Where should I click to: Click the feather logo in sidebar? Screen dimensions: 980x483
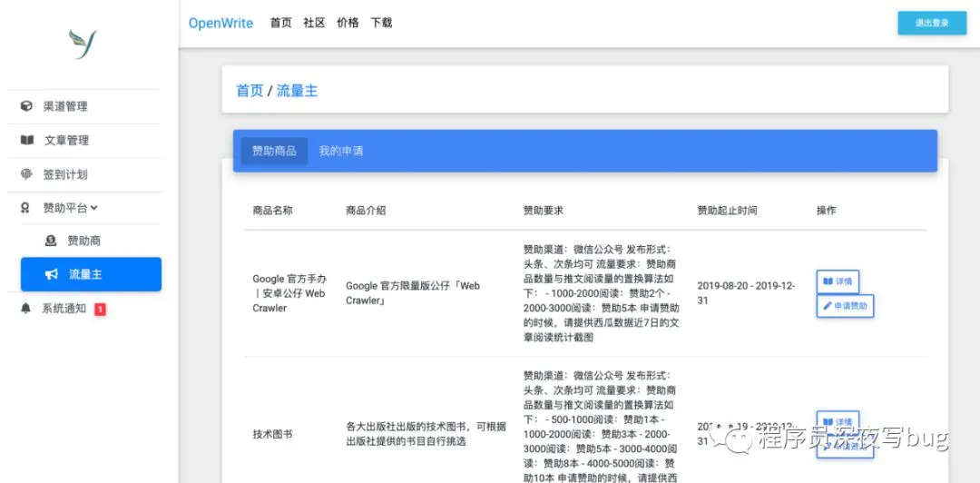click(x=83, y=44)
